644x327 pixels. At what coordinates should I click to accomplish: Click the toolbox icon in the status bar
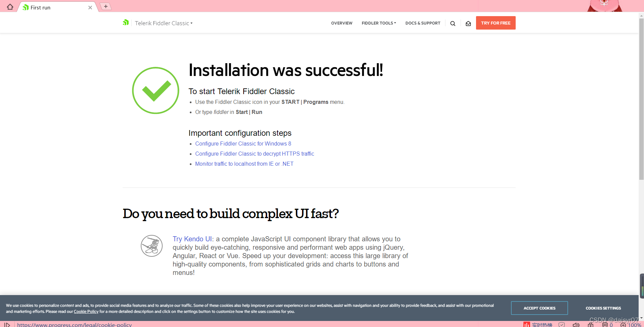point(591,325)
